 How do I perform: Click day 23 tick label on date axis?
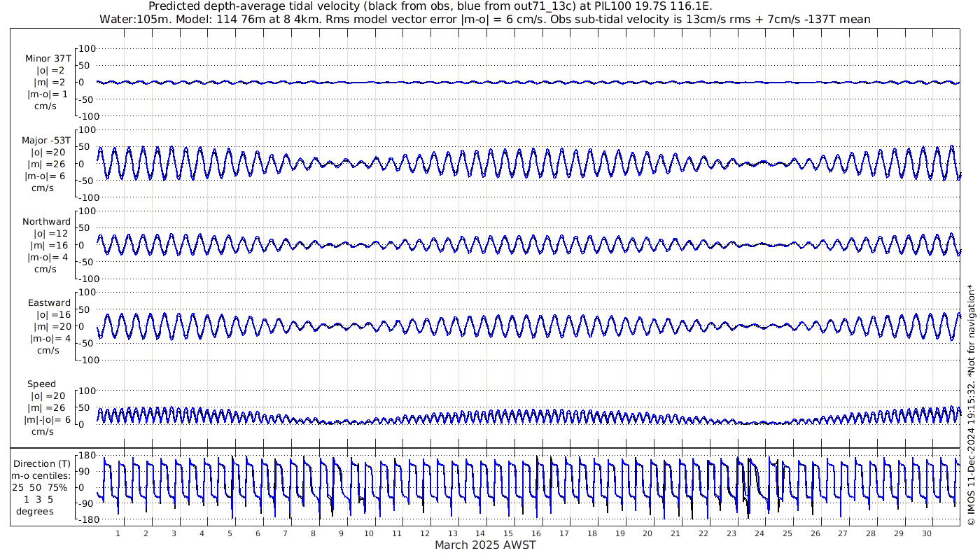731,533
